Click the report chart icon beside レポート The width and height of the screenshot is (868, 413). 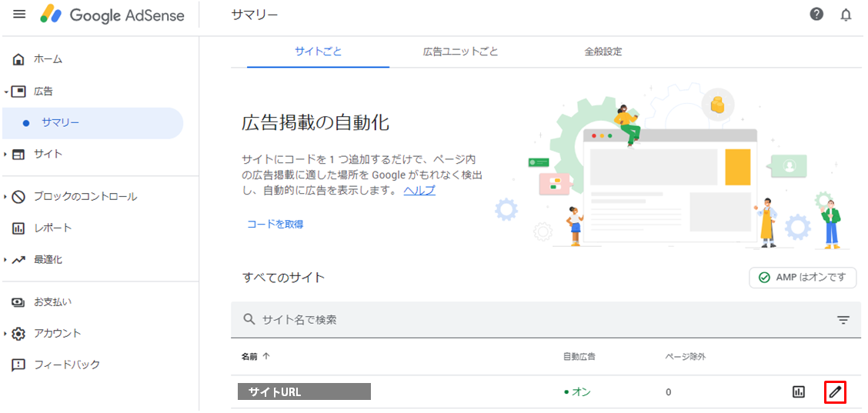click(x=18, y=228)
